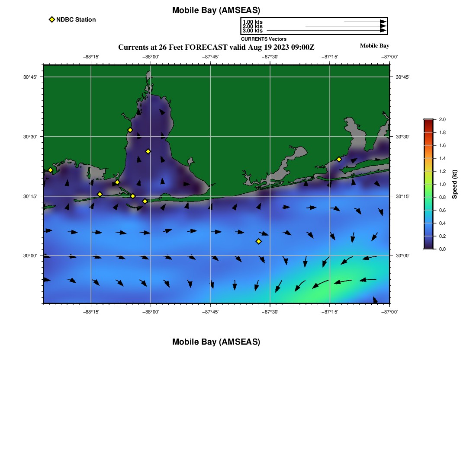Click the 1.00 kts reference vector arrow
This screenshot has height=454, width=476.
point(365,22)
